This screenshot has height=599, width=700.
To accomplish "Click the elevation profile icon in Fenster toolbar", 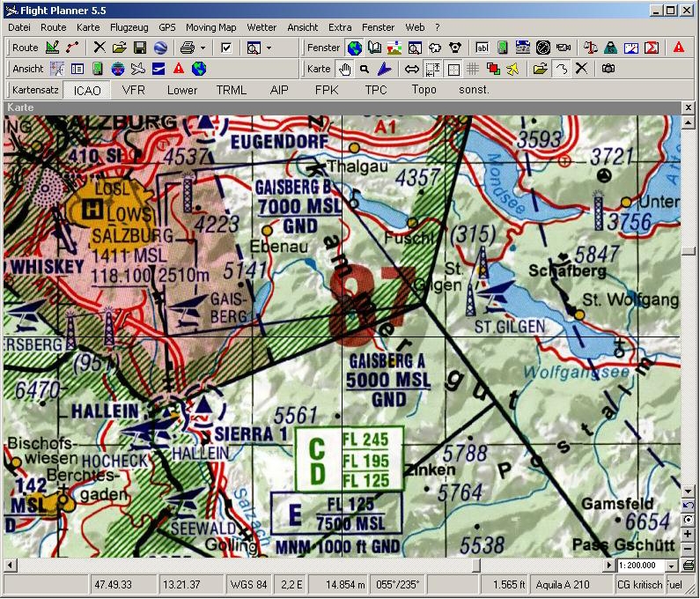I will (x=394, y=48).
